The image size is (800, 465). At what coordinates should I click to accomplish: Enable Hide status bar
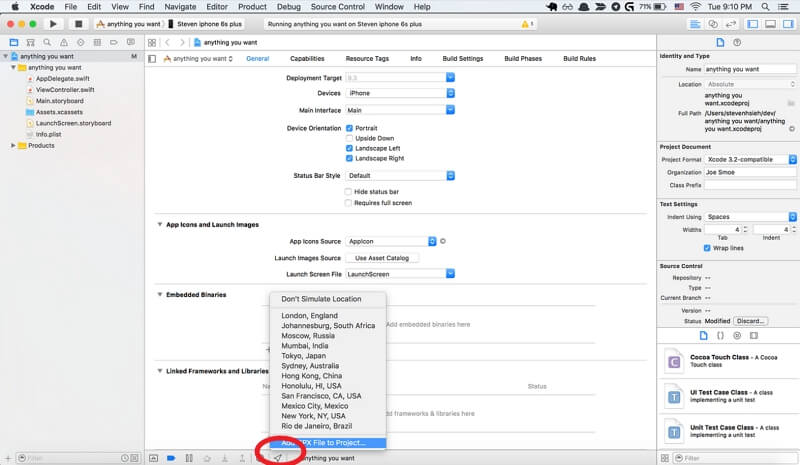pyautogui.click(x=348, y=191)
